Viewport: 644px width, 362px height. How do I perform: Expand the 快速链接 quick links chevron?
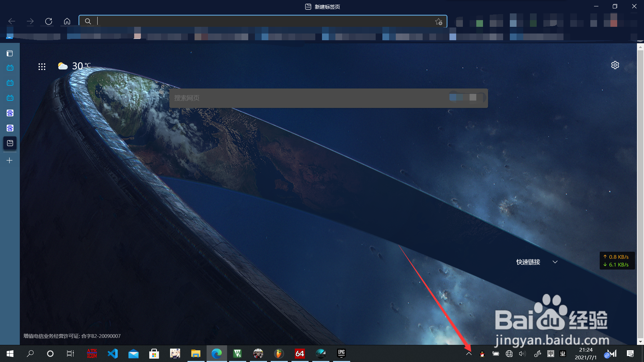[555, 262]
